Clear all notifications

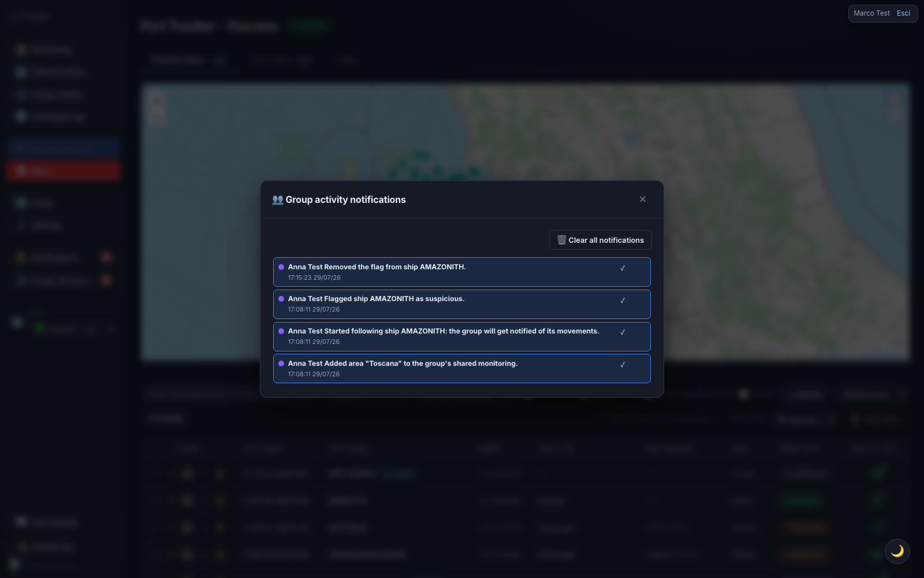coord(601,240)
